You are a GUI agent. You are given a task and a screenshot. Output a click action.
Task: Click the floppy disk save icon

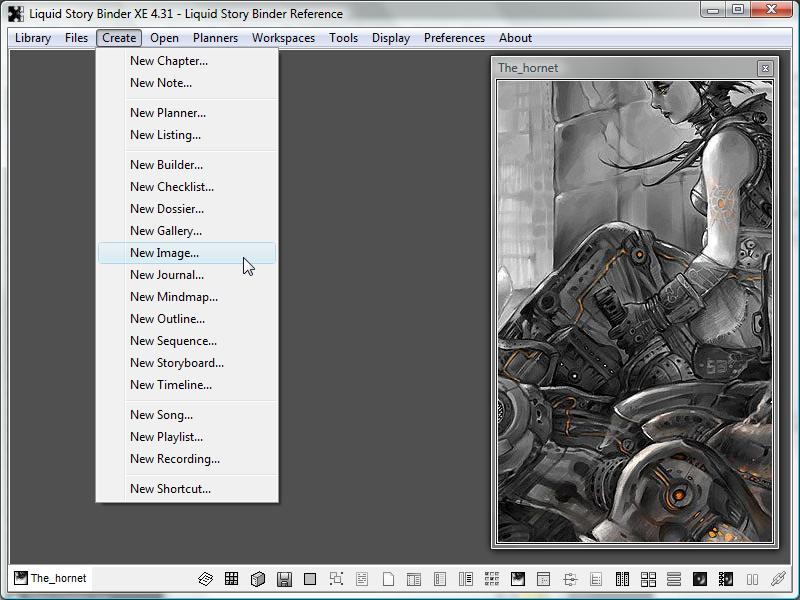coord(284,579)
